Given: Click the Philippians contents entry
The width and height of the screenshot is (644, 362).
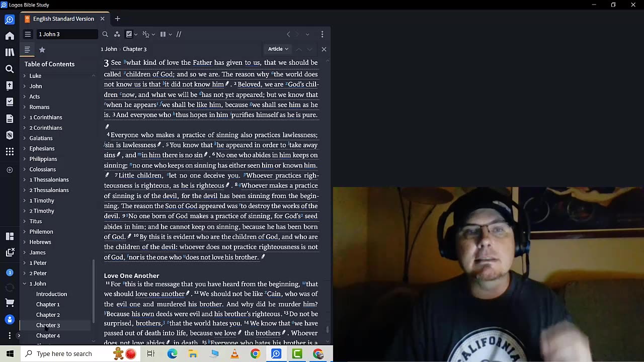Looking at the screenshot, I should tap(43, 159).
